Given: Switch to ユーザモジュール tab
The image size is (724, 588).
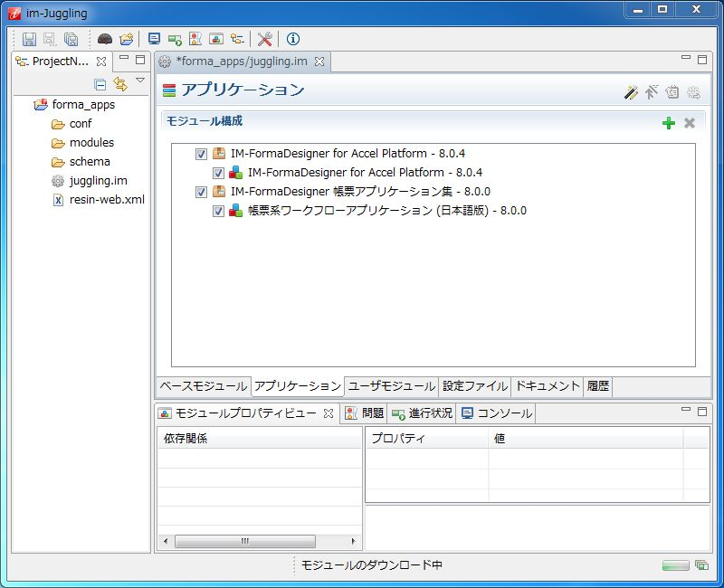Looking at the screenshot, I should (392, 386).
